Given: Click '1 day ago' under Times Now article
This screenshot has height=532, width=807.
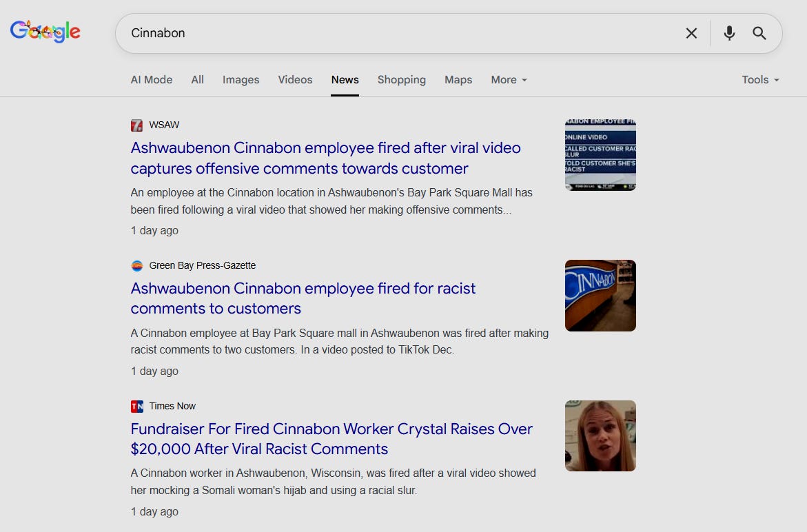Looking at the screenshot, I should point(154,511).
